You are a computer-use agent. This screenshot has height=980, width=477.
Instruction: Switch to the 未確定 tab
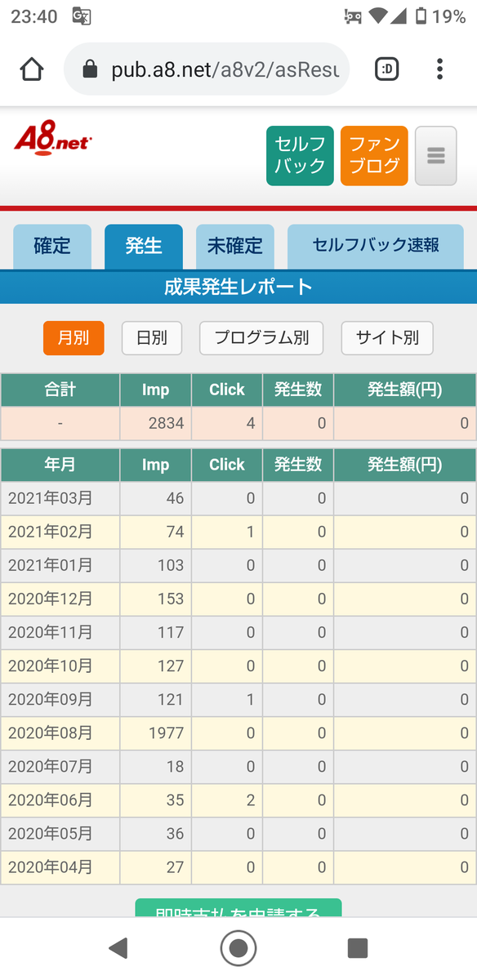[235, 247]
